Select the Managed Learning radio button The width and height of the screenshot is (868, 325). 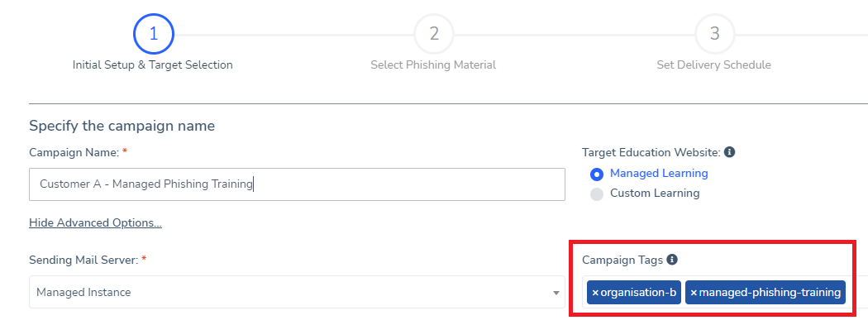(x=596, y=174)
